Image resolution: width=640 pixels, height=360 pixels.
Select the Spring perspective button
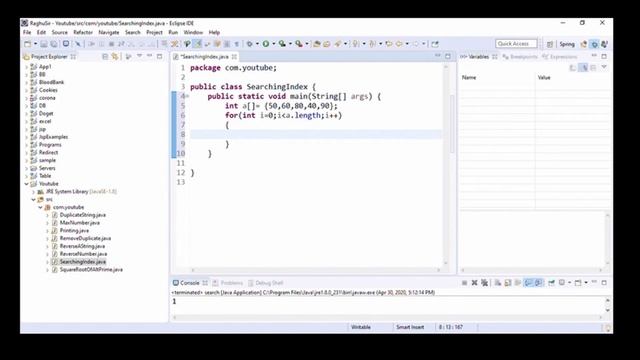567,44
